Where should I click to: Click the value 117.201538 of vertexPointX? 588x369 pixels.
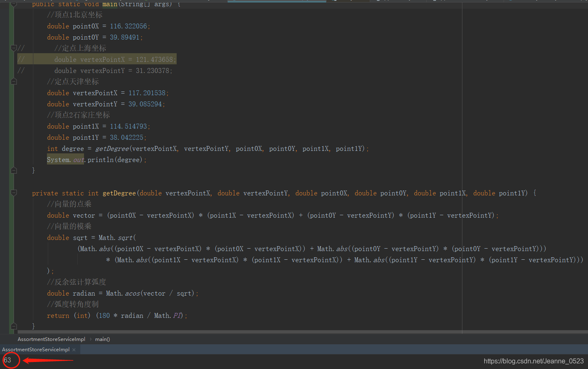pyautogui.click(x=147, y=93)
